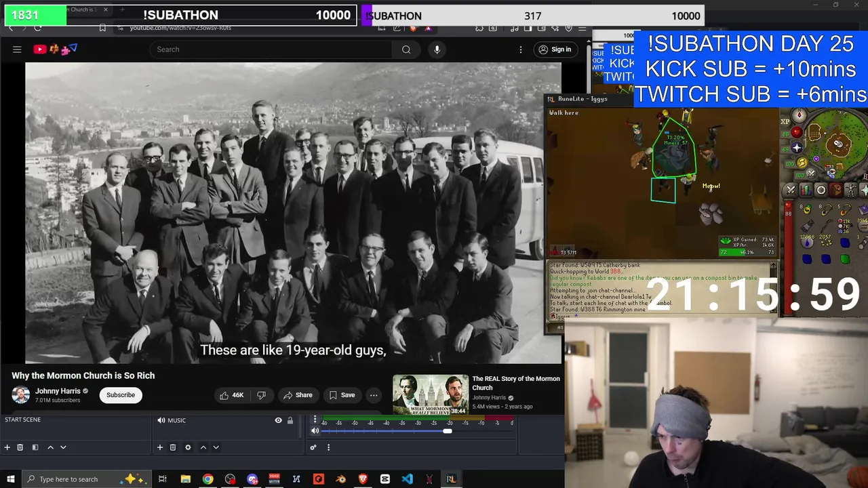Toggle quick prayers via the prayer orb
The width and height of the screenshot is (868, 488).
click(x=797, y=148)
